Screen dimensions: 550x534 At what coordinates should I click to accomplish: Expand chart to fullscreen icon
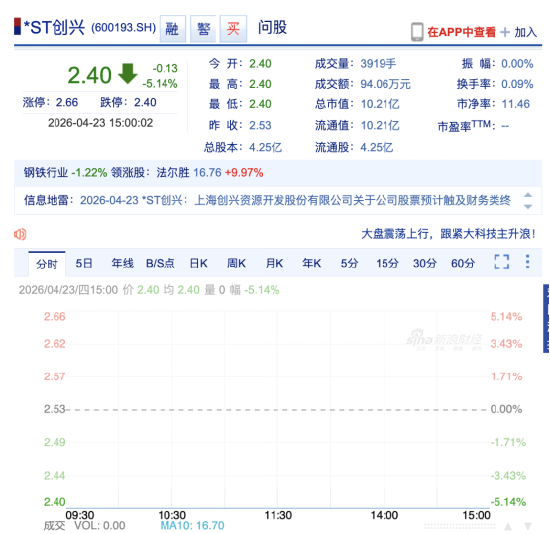[x=502, y=262]
